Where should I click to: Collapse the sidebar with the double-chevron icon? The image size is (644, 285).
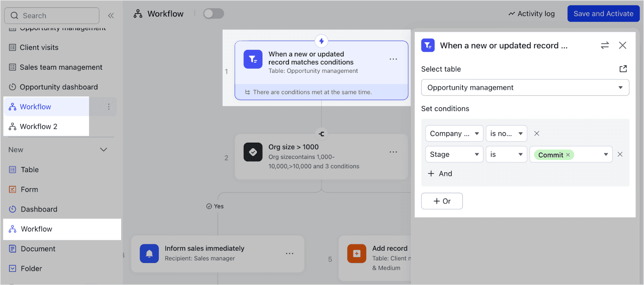pyautogui.click(x=111, y=16)
